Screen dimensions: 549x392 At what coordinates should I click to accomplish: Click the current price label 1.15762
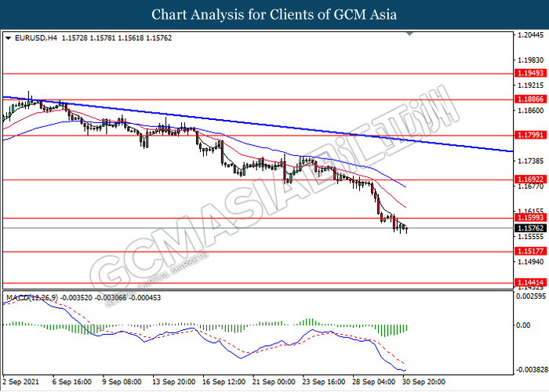pos(530,228)
